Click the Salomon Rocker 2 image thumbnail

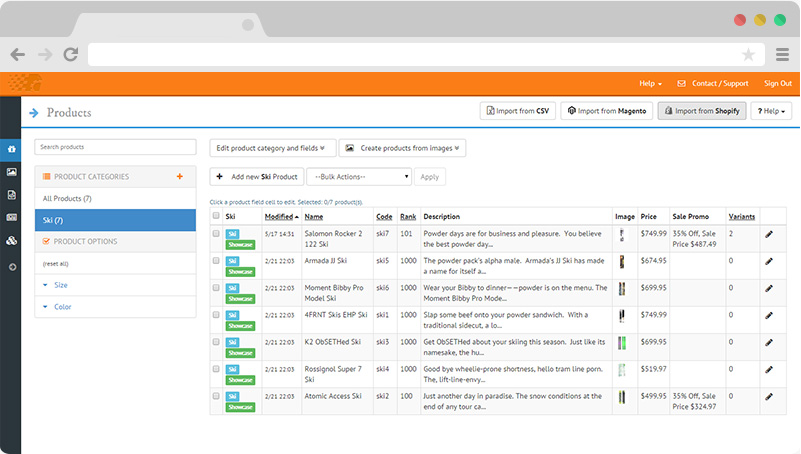click(x=622, y=235)
